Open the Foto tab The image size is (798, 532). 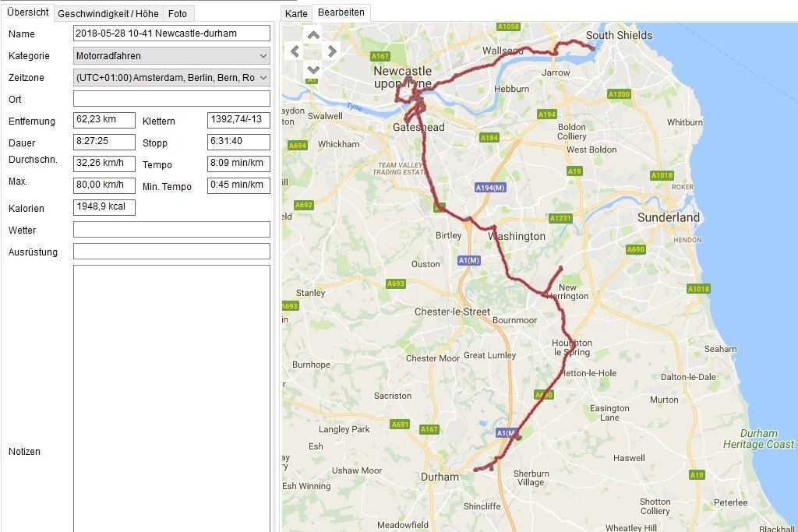click(x=178, y=13)
